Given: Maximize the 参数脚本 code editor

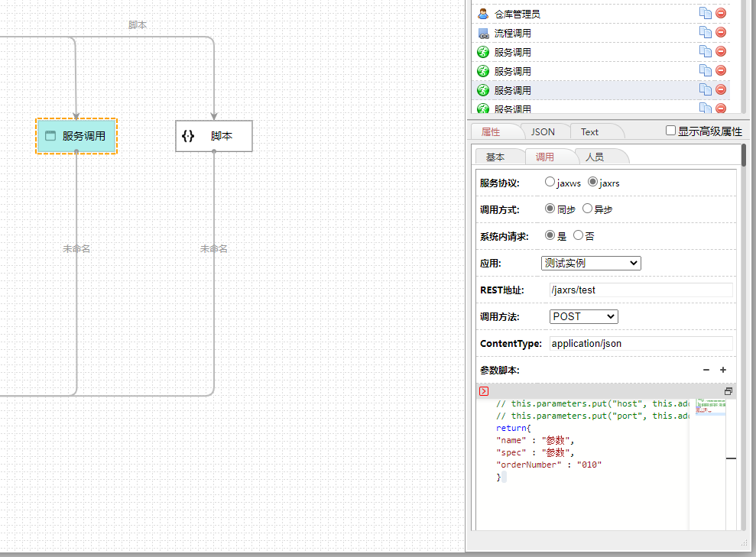Looking at the screenshot, I should point(728,391).
